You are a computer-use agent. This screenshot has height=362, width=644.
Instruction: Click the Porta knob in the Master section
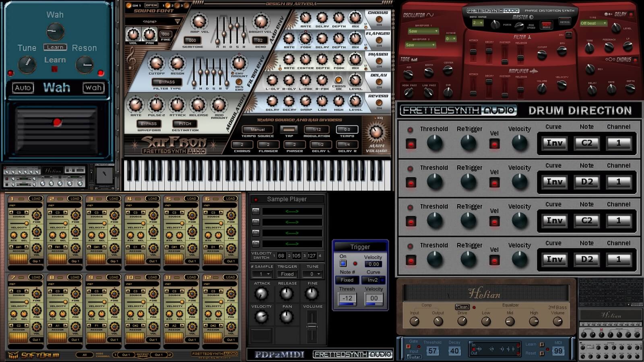(x=495, y=25)
